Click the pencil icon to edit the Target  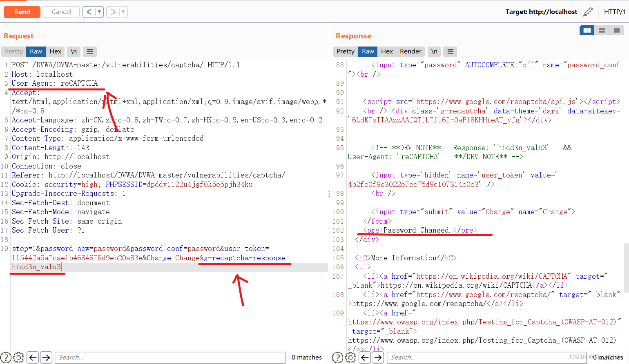(x=588, y=11)
